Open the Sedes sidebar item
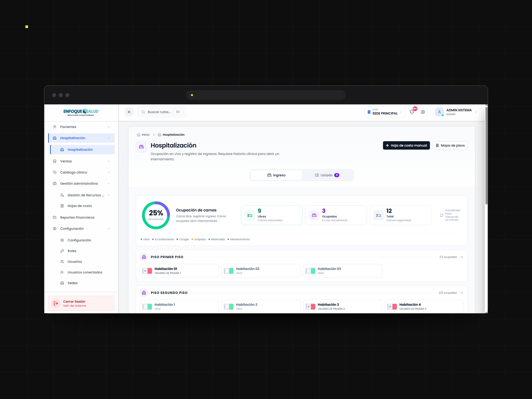 tap(82, 283)
